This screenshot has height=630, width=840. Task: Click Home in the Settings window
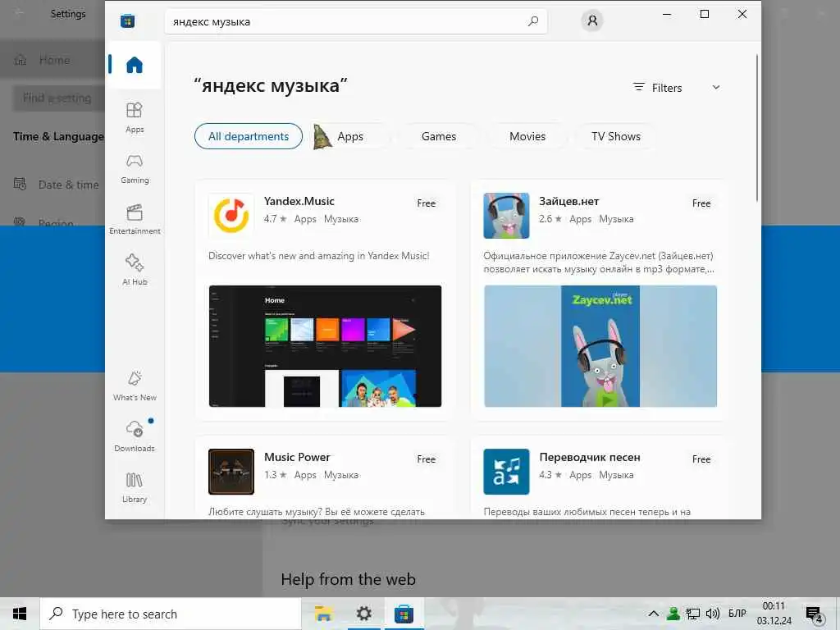pyautogui.click(x=54, y=60)
